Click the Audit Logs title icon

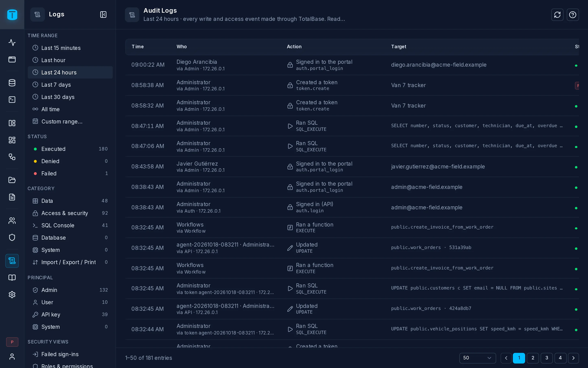point(132,15)
